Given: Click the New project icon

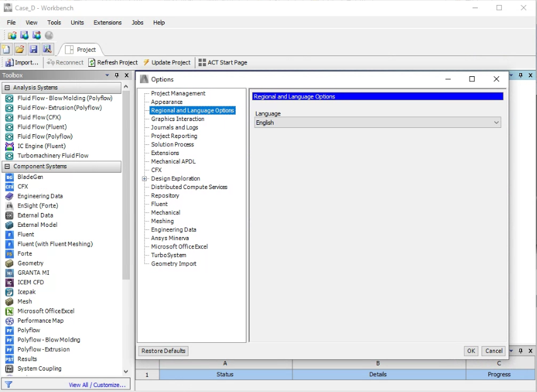Looking at the screenshot, I should coord(6,49).
